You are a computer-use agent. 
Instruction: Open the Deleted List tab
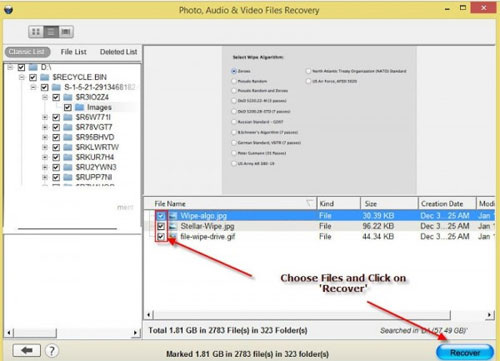pos(119,52)
